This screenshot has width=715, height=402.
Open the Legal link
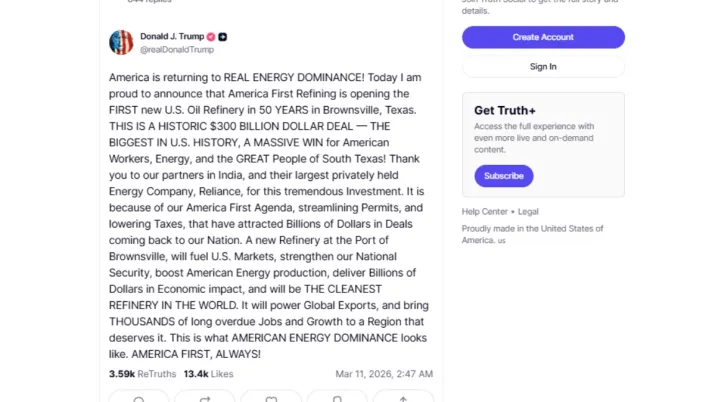click(528, 212)
